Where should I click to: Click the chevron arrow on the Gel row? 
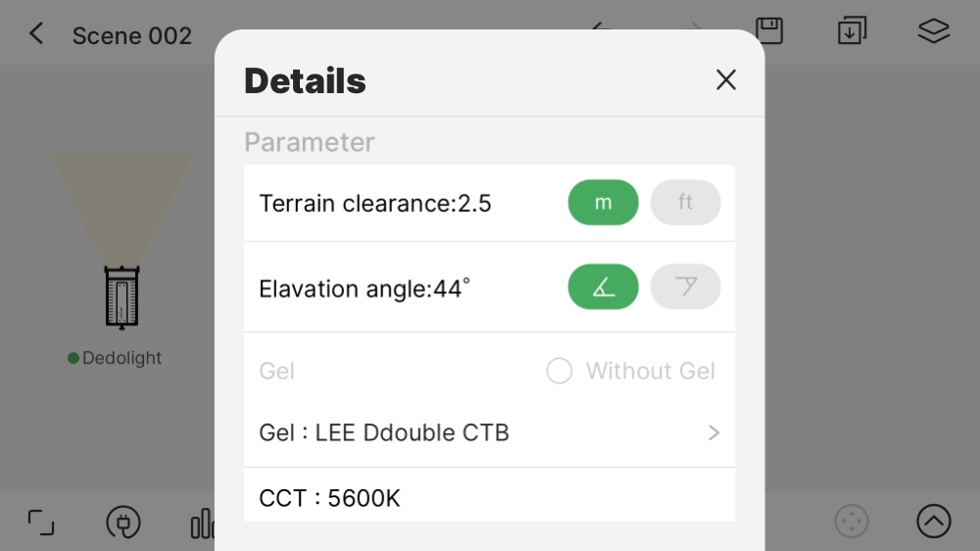click(x=713, y=433)
